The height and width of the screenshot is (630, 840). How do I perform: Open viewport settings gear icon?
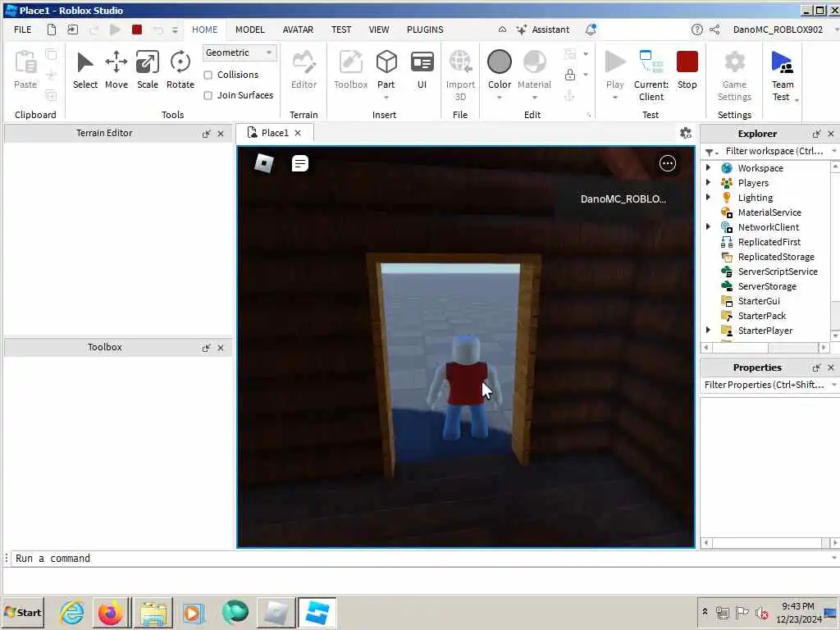(x=686, y=133)
